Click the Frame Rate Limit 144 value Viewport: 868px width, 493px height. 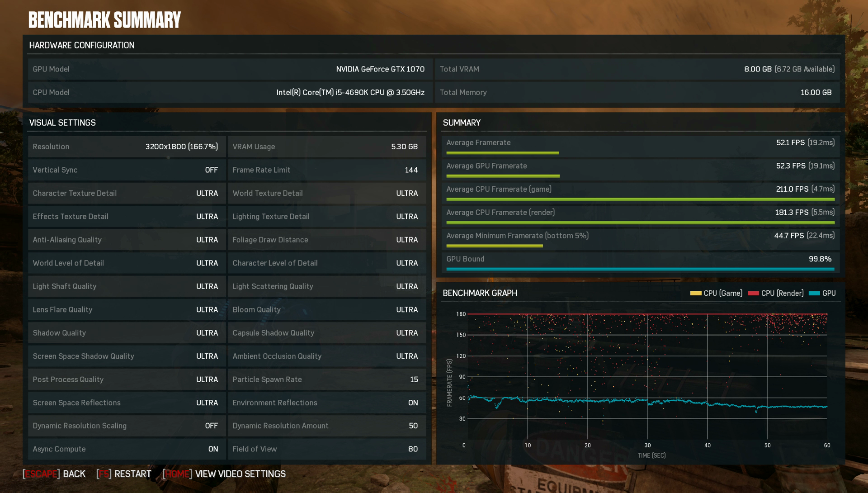click(x=411, y=170)
